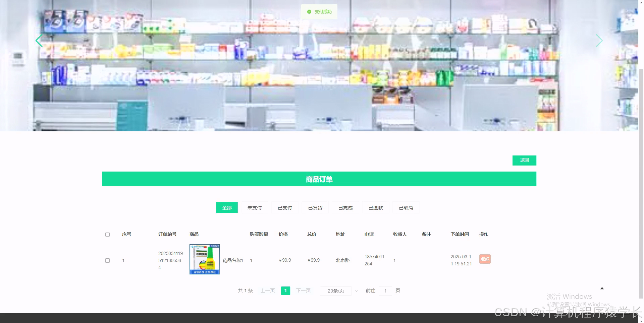This screenshot has width=644, height=323.
Task: Click the 订单编号 column header
Action: click(167, 234)
